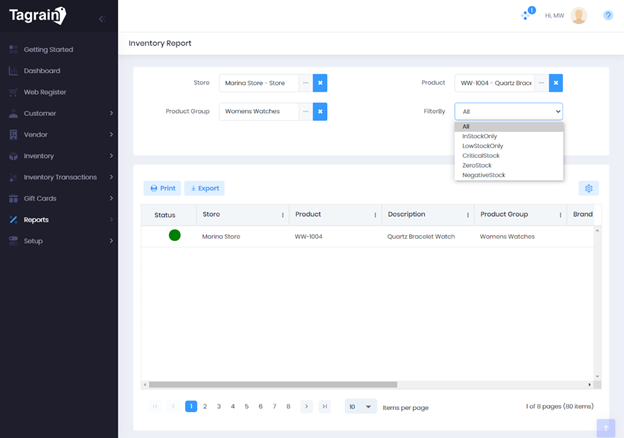Click the scroll-to-top arrow button
The height and width of the screenshot is (438, 624).
click(606, 428)
